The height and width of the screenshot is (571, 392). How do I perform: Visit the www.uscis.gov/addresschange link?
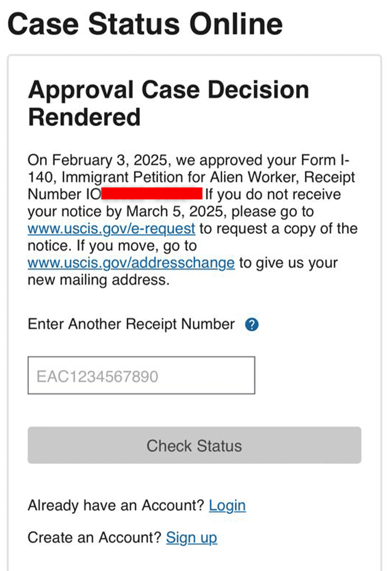131,263
